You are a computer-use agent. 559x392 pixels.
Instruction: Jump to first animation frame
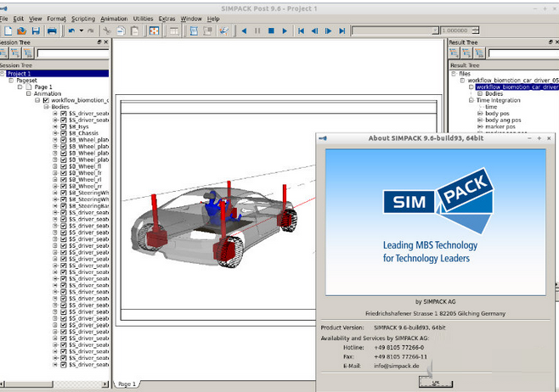click(301, 31)
